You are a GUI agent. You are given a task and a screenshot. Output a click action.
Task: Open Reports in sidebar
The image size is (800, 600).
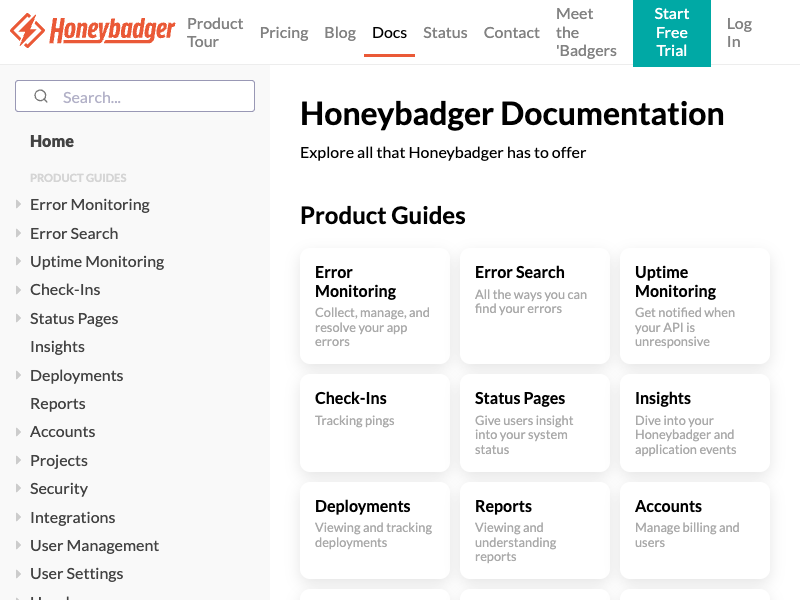pyautogui.click(x=58, y=404)
